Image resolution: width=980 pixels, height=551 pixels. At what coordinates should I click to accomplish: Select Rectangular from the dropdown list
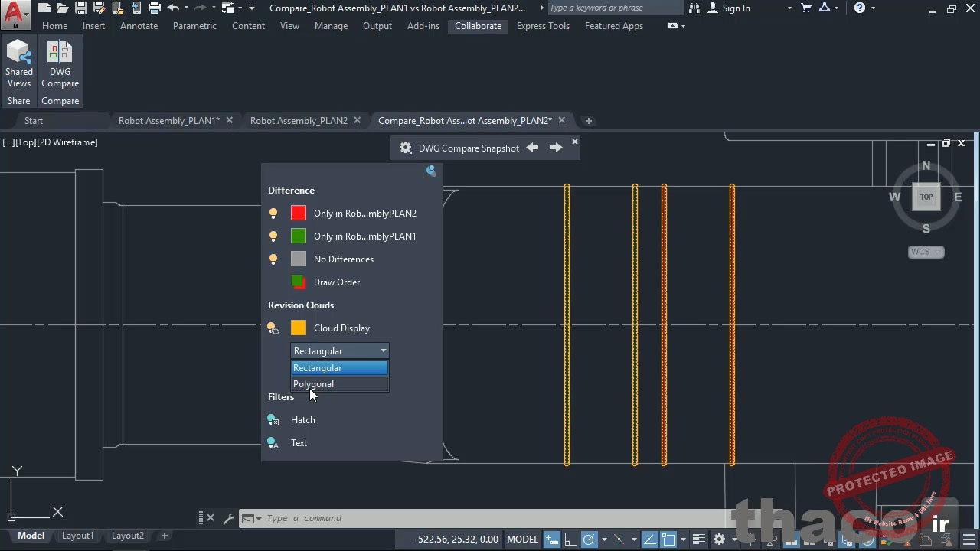(x=340, y=368)
